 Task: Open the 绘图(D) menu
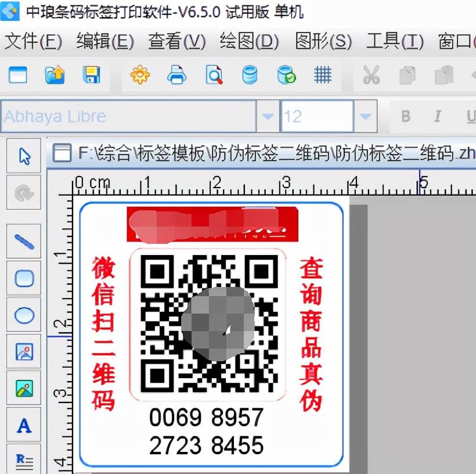(249, 41)
